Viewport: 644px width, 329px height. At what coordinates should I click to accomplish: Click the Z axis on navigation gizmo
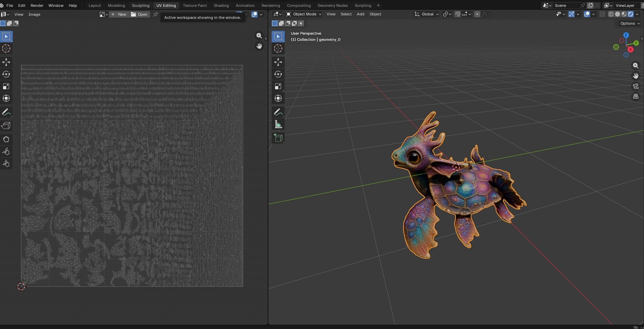(626, 35)
